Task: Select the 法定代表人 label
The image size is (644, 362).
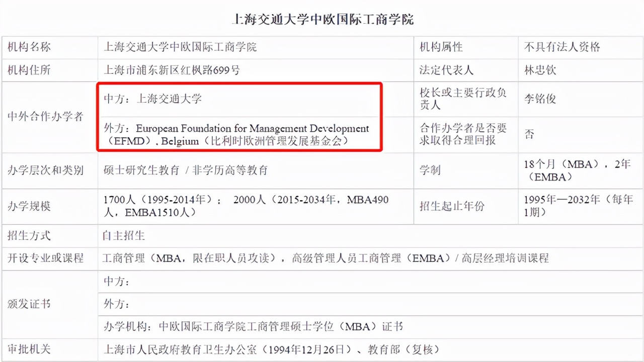Action: (447, 70)
